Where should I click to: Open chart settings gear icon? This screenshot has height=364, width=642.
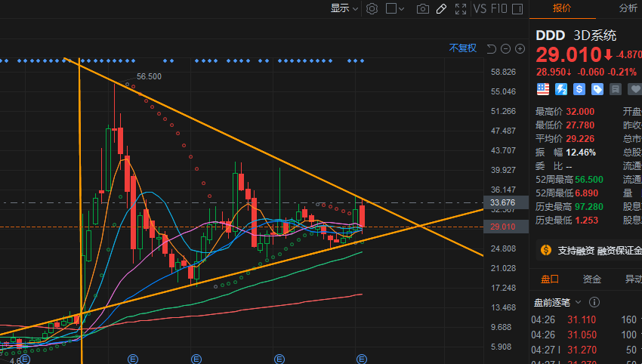[372, 8]
